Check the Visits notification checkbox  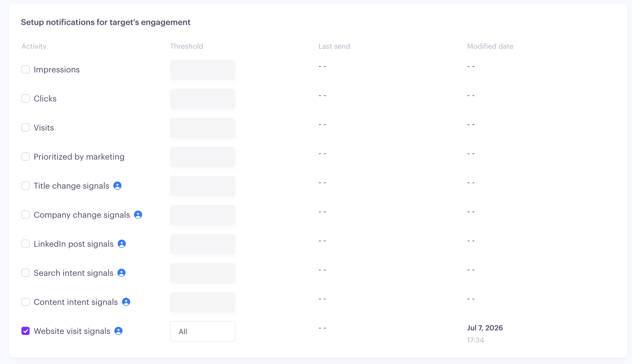point(26,127)
